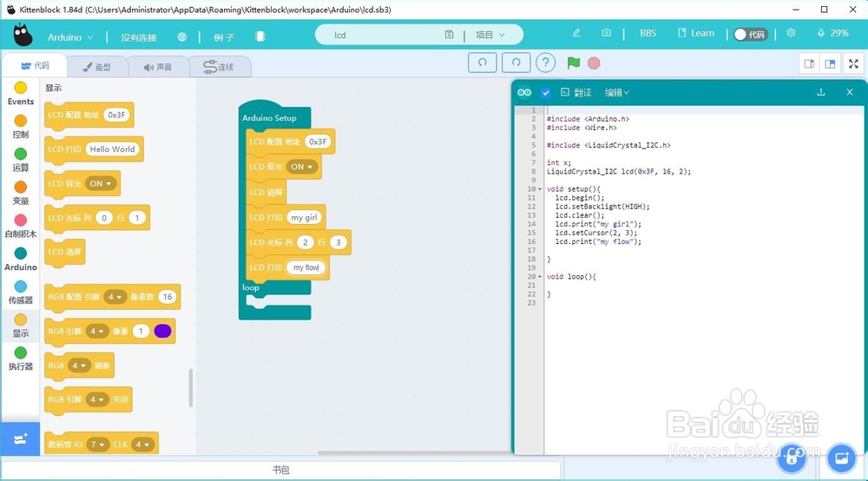
Task: Click the undo arrow button
Action: (x=482, y=63)
